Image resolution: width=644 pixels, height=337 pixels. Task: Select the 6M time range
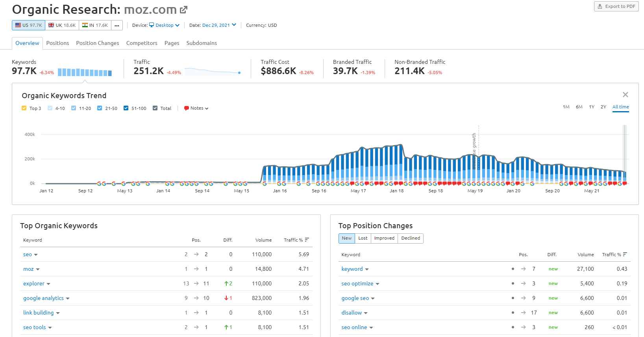point(579,107)
